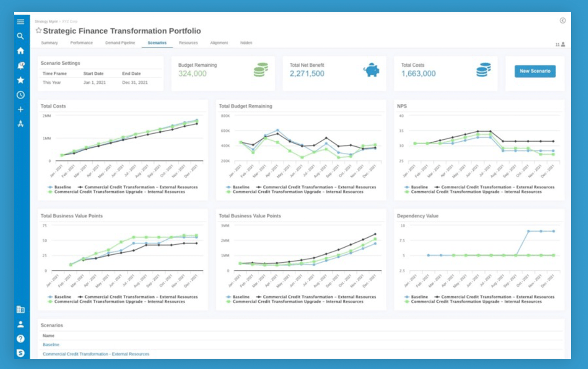Click the search magnifier icon
This screenshot has height=369, width=588.
point(20,36)
